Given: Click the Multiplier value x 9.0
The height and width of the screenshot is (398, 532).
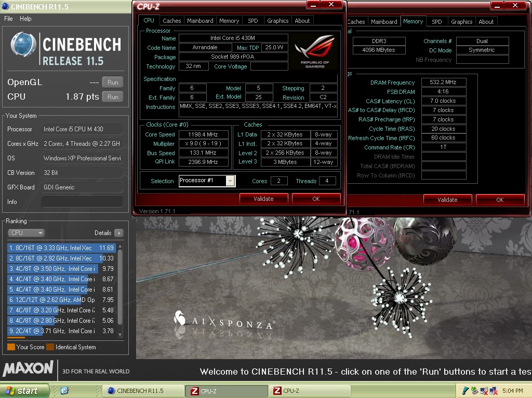Looking at the screenshot, I should (x=203, y=144).
